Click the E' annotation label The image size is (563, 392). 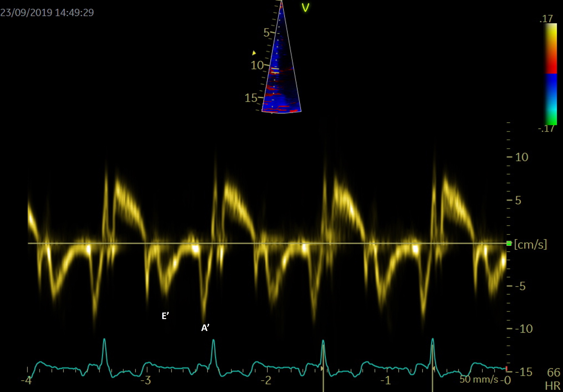165,316
